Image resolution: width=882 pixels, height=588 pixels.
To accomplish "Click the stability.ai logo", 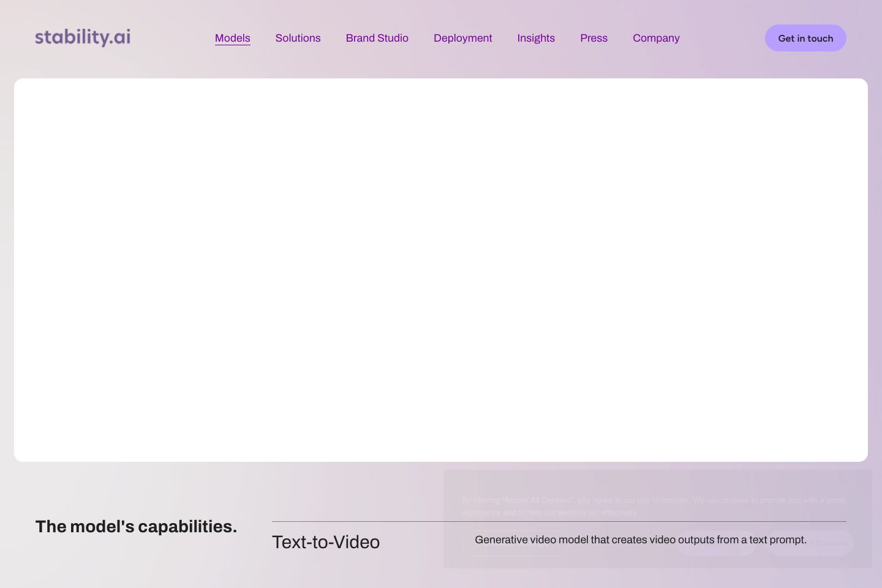I will [83, 37].
